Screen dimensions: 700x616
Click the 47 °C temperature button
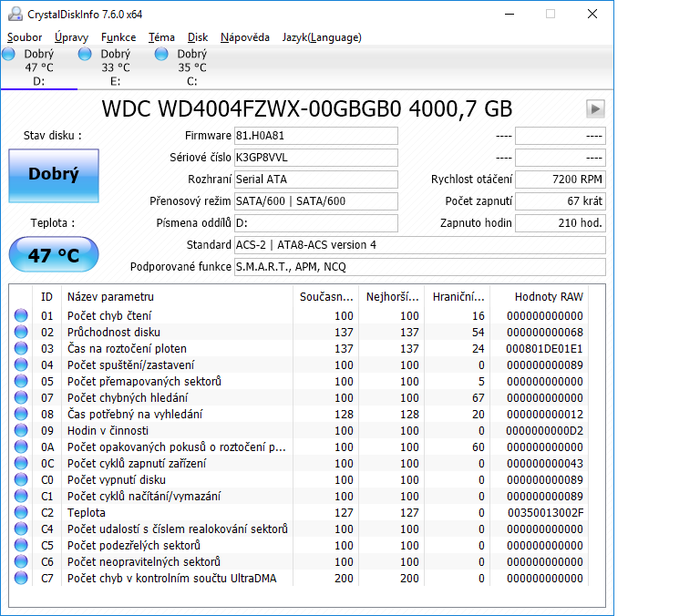54,254
